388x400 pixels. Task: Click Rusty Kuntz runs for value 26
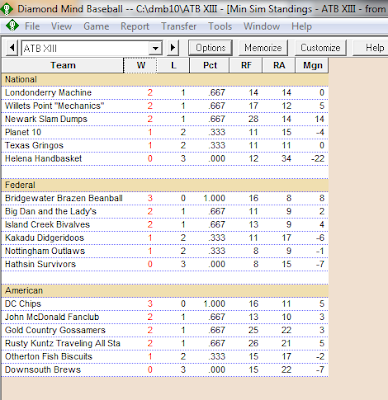[253, 343]
